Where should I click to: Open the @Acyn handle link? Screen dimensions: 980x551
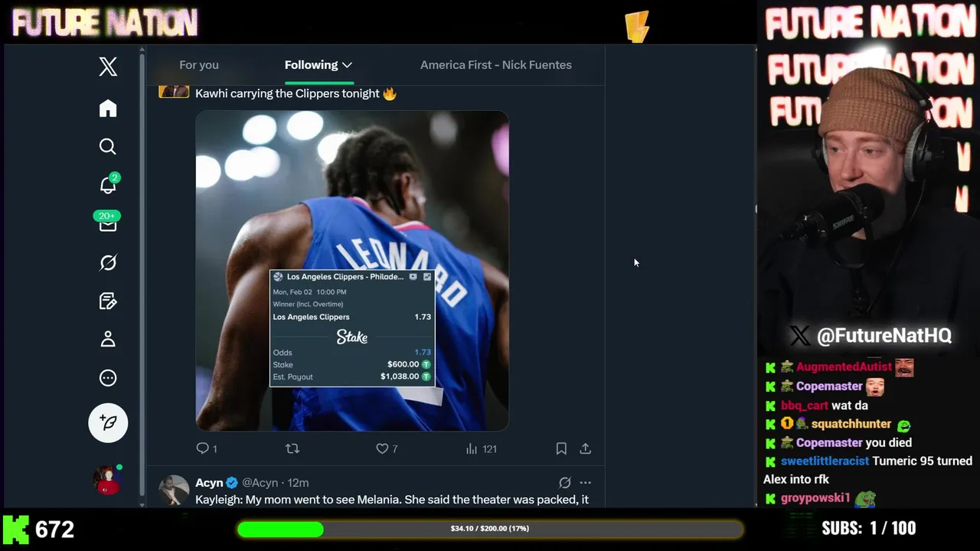[260, 483]
